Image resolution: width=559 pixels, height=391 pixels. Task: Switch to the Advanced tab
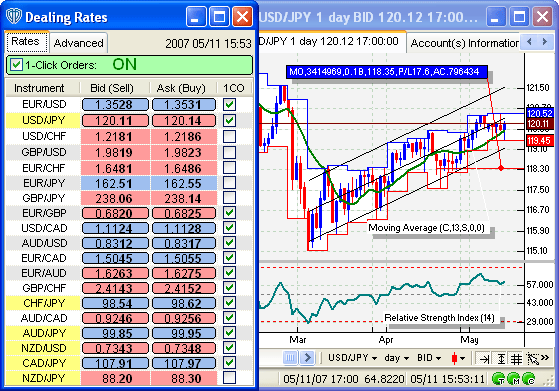tap(78, 43)
